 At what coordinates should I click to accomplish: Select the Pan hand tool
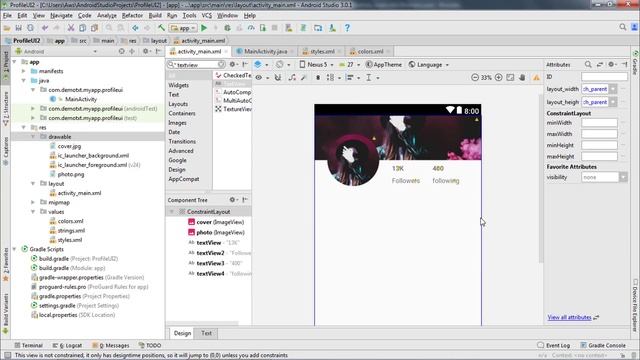pyautogui.click(x=522, y=77)
